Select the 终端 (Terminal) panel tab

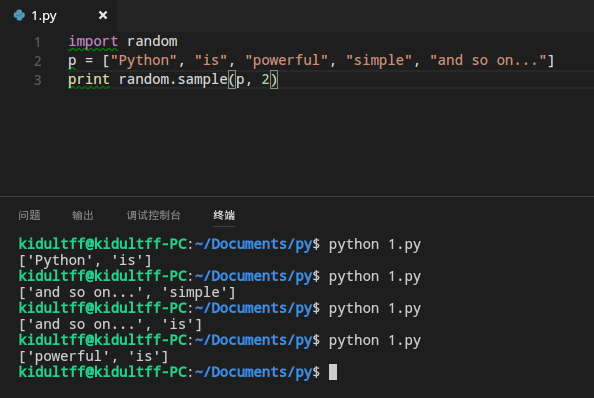tap(224, 215)
